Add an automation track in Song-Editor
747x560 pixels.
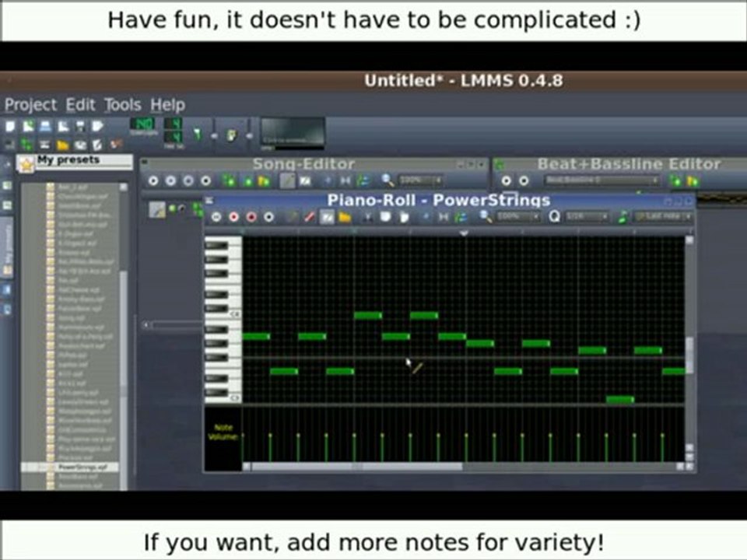(264, 181)
